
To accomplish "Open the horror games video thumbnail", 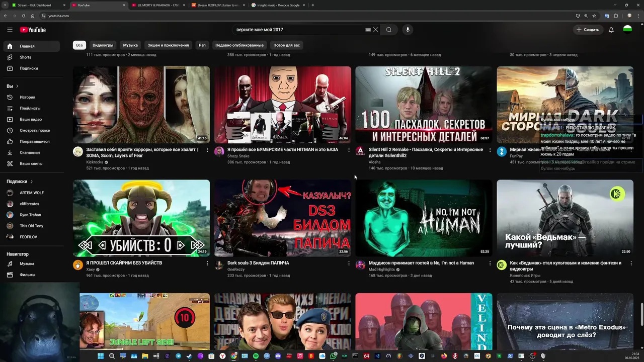I will (x=141, y=105).
